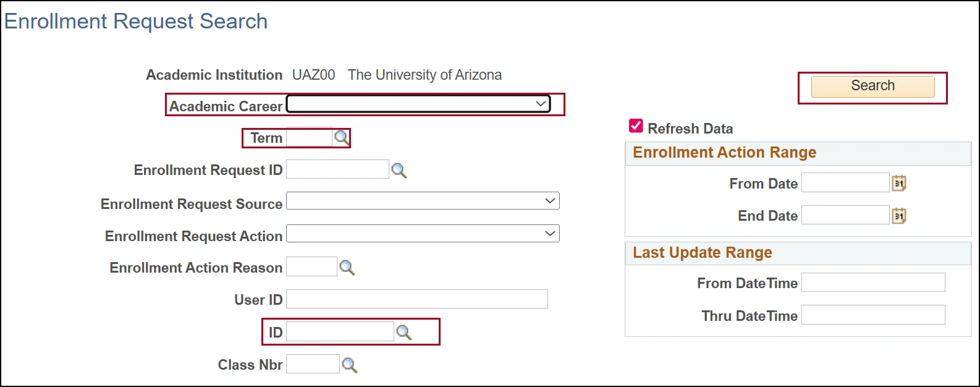
Task: Click the User ID text field
Action: tap(417, 299)
